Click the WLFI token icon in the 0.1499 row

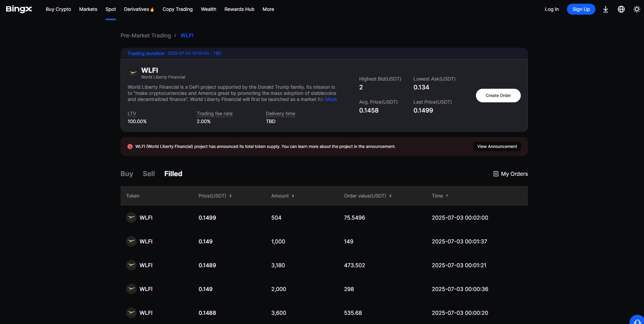(x=131, y=218)
